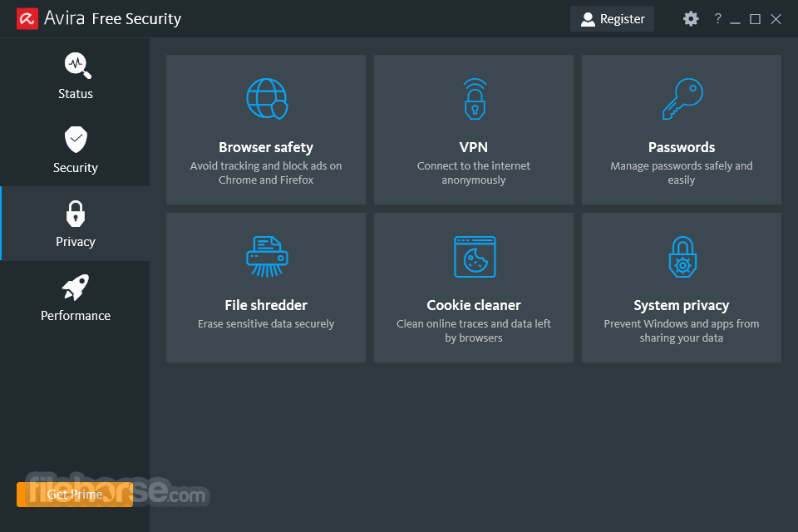Click 'Manage passwords safely and easily' text
The height and width of the screenshot is (532, 798).
tap(682, 173)
